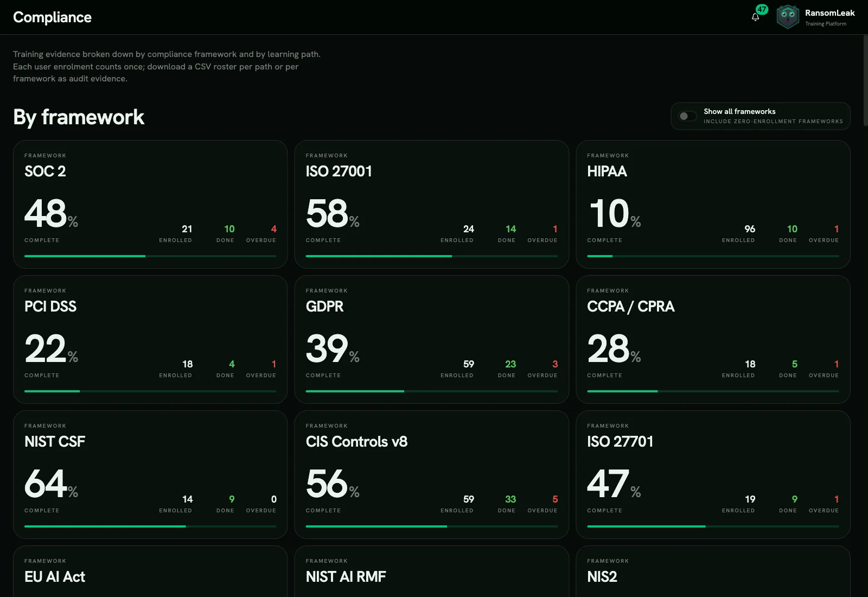Select the EU AI Act framework card

click(150, 571)
